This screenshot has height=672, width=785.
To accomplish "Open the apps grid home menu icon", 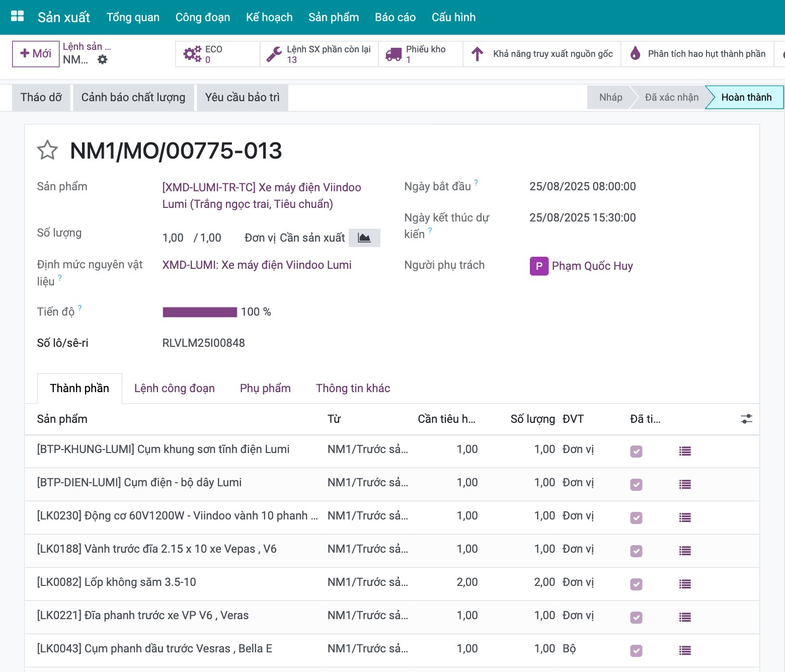I will pyautogui.click(x=18, y=17).
